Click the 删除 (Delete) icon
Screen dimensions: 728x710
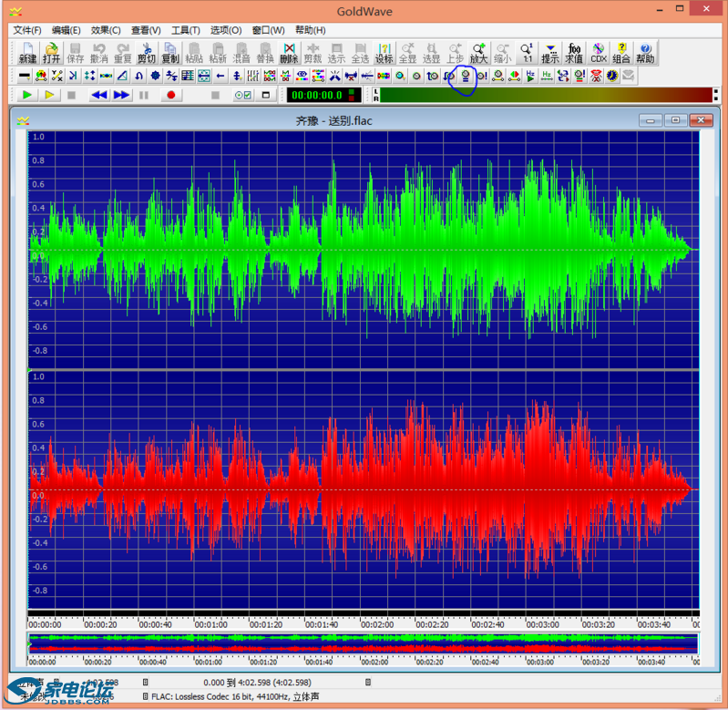pyautogui.click(x=289, y=53)
